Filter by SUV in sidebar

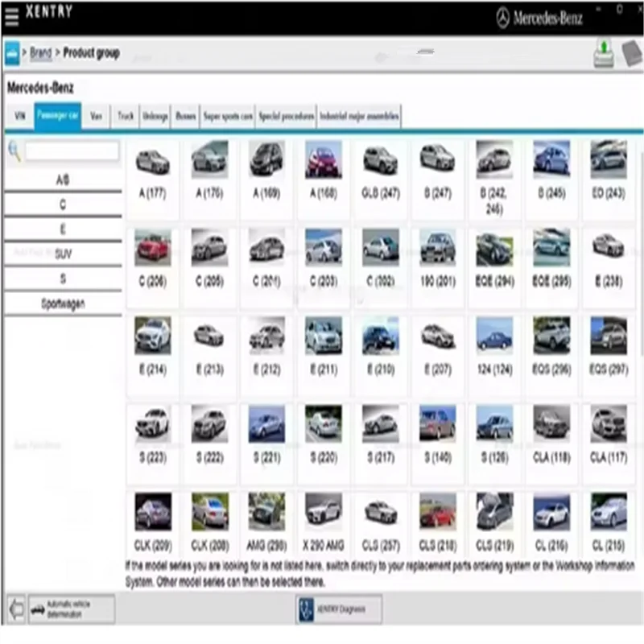(x=63, y=254)
